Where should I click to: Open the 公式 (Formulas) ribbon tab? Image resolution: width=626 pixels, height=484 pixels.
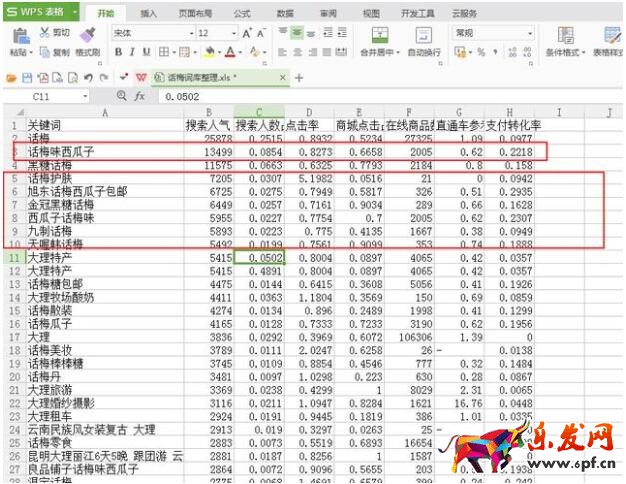(242, 14)
